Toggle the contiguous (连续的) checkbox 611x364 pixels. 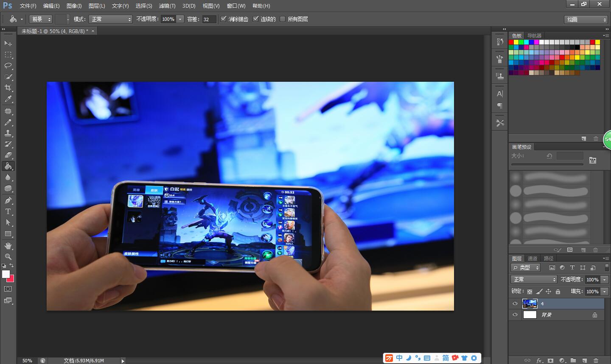(256, 19)
